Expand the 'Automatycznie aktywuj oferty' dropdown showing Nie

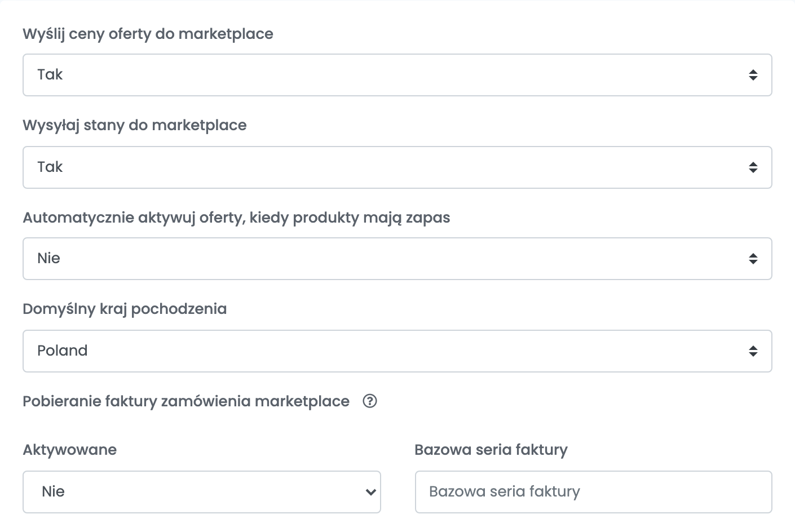point(397,259)
